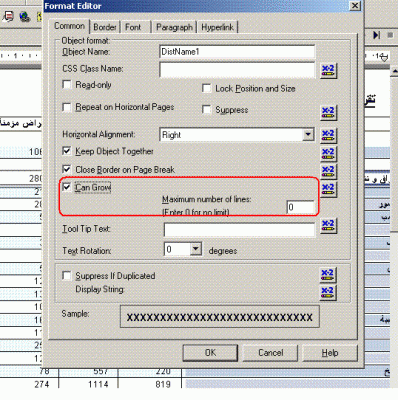The width and height of the screenshot is (398, 400).
Task: Open formula button for Keep Object Together
Action: [328, 154]
